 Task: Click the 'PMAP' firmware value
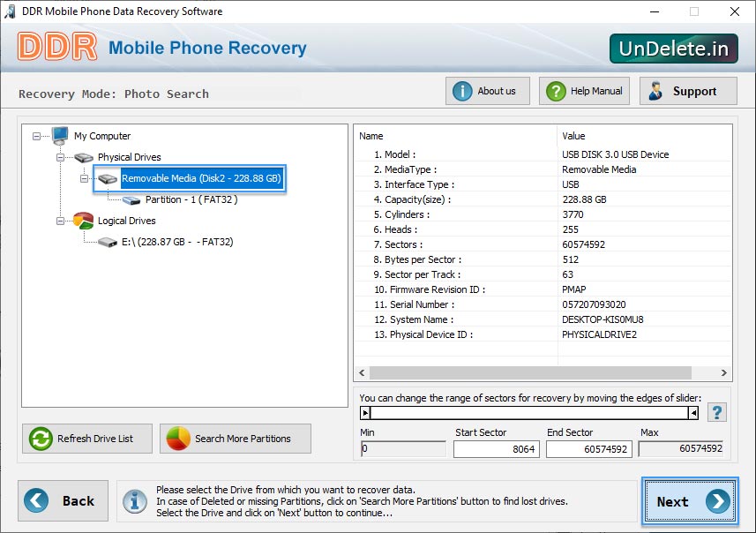point(573,289)
